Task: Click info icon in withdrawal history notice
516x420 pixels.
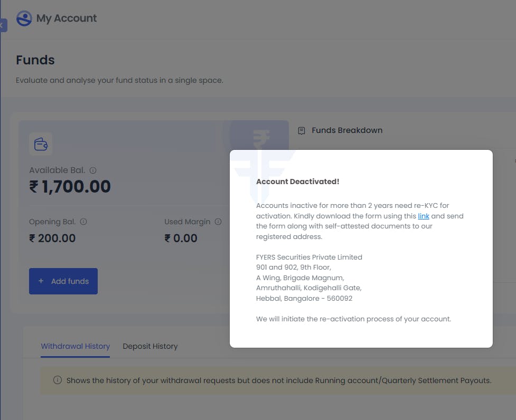Action: [x=58, y=380]
